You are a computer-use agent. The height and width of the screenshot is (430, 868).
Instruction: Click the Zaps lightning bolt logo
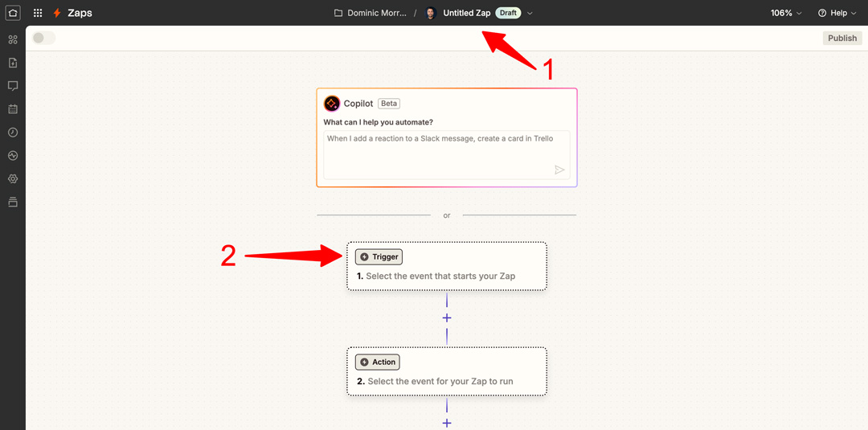click(x=57, y=13)
